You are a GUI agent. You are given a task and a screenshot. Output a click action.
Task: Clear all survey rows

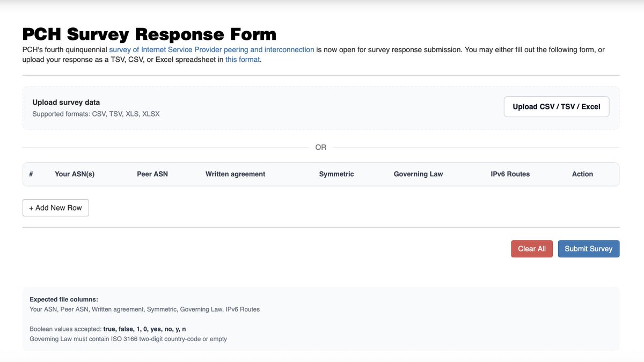532,249
